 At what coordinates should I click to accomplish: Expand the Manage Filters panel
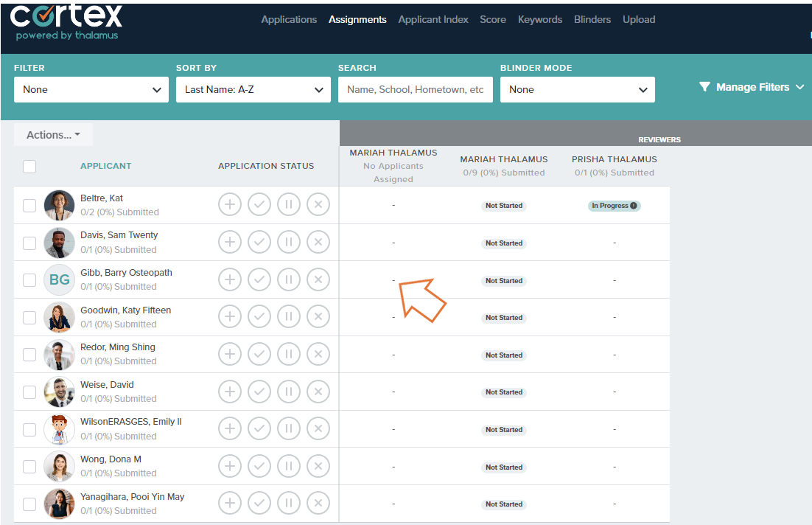coord(752,86)
